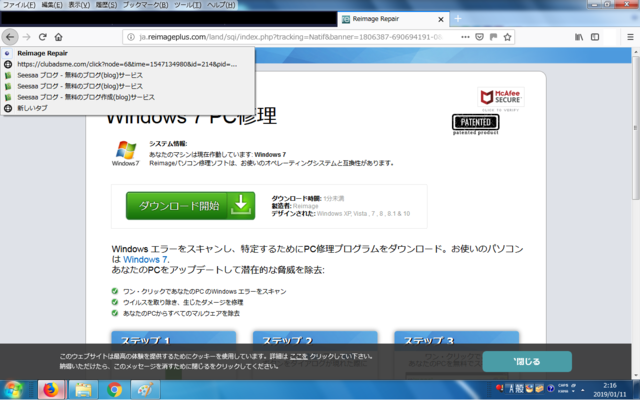The width and height of the screenshot is (640, 400).
Task: Show sidebars icon in toolbar
Action: 595,37
